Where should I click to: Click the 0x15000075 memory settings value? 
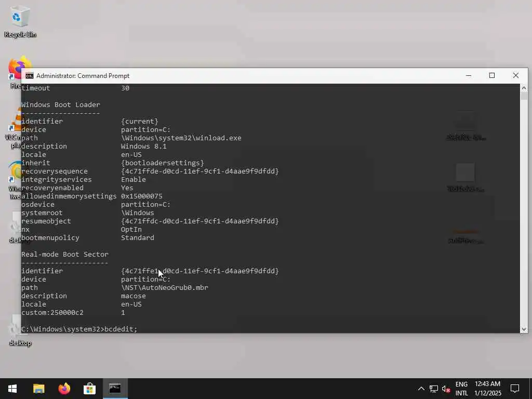tap(142, 196)
